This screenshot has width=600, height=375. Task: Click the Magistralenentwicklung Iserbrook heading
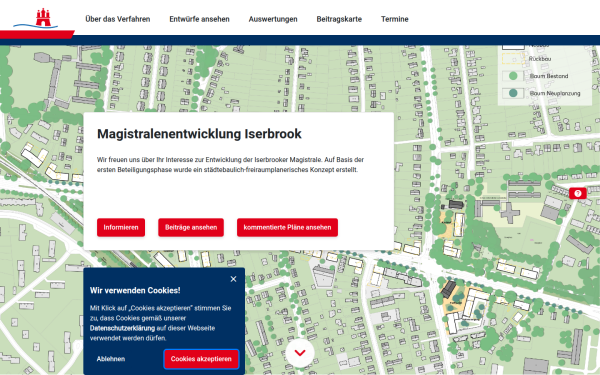(x=199, y=134)
